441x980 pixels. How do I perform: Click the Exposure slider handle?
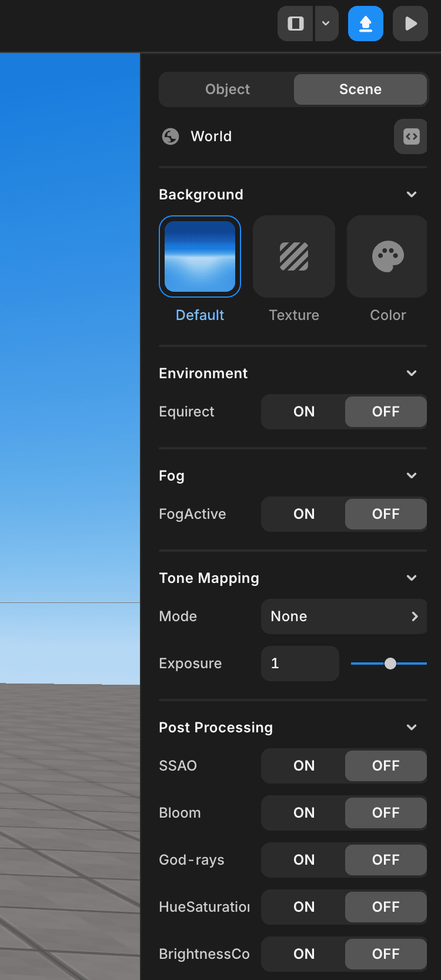point(390,664)
